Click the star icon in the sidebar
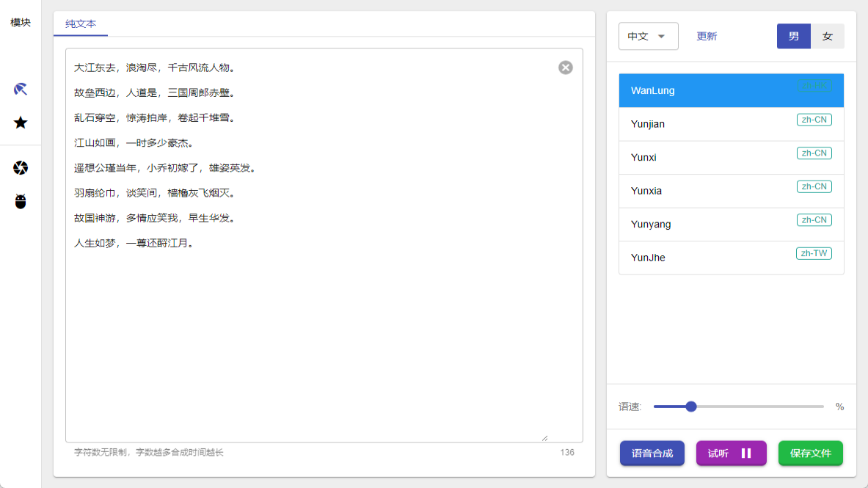This screenshot has height=488, width=868. point(20,123)
